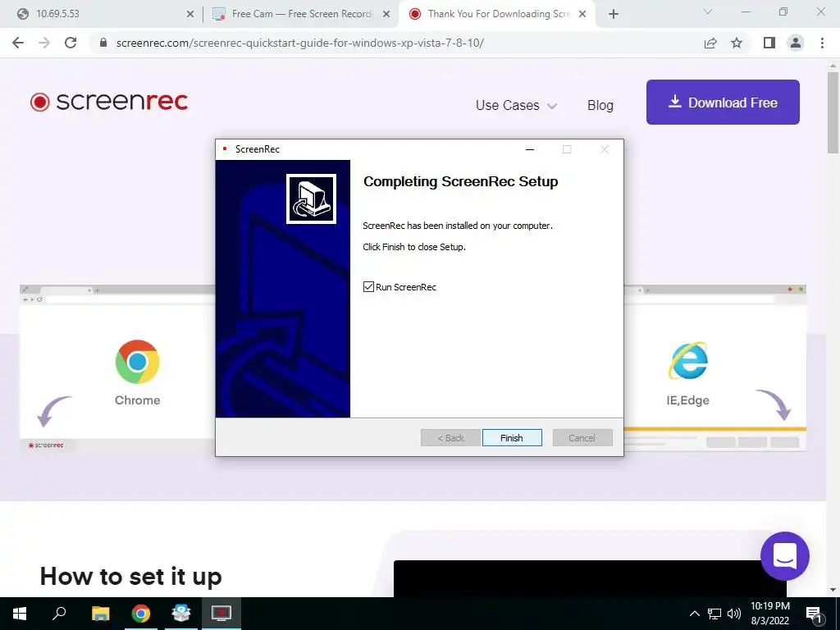840x630 pixels.
Task: Open the network status tray icon
Action: [x=714, y=614]
